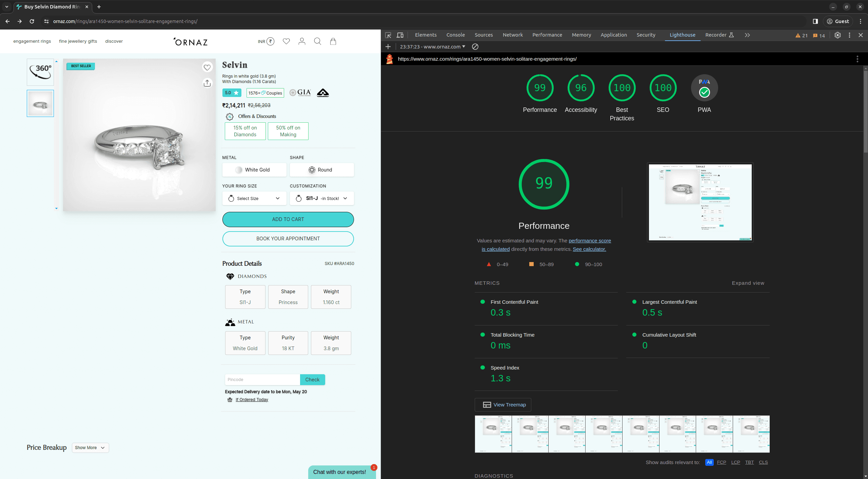Open site information icon in address bar
The image size is (868, 479).
coord(46,21)
